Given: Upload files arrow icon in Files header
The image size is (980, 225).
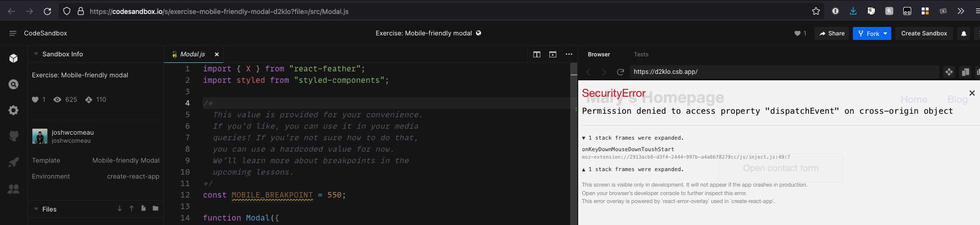Looking at the screenshot, I should point(132,209).
